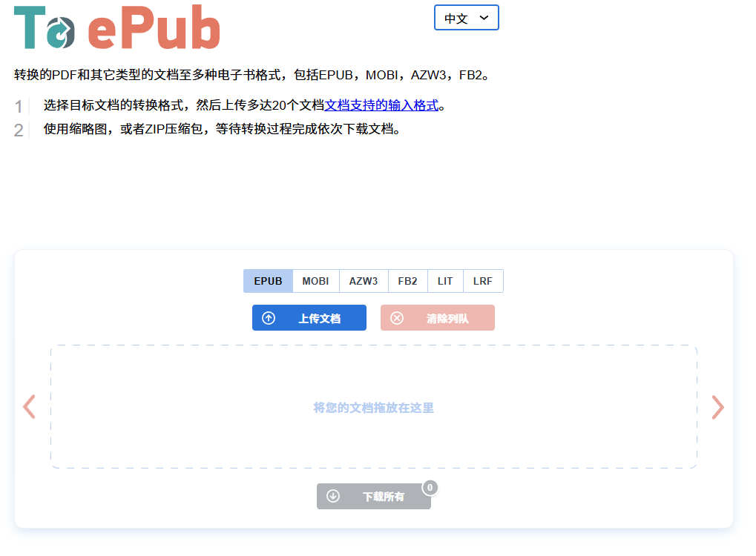Viewport: 756px width, 556px height.
Task: Select the FB2 format option
Action: pos(407,281)
